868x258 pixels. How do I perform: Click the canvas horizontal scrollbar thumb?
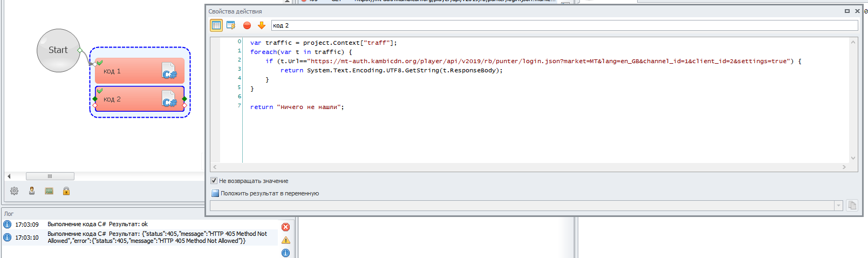click(x=50, y=176)
